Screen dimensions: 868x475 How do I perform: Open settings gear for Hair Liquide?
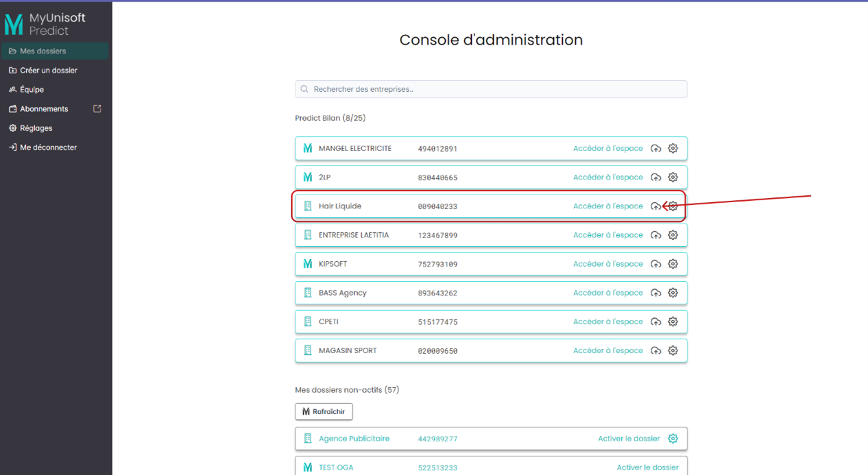pos(673,206)
